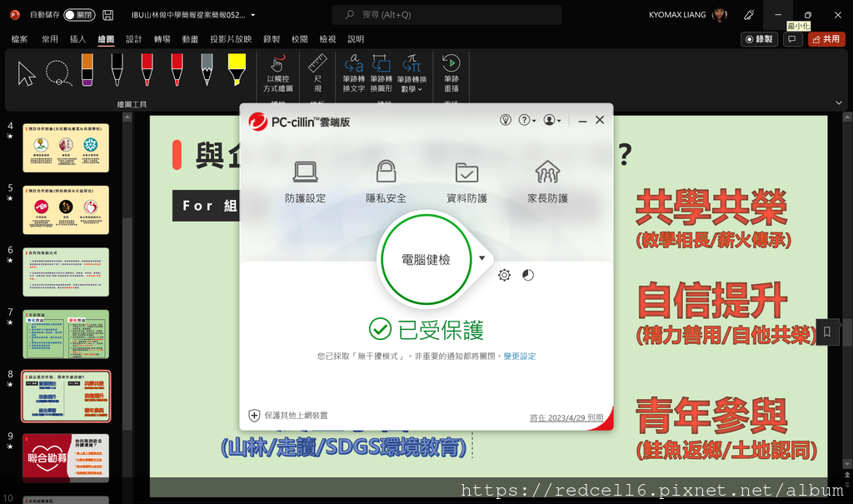Select slide 4 thumbnail
853x504 pixels.
tap(66, 147)
